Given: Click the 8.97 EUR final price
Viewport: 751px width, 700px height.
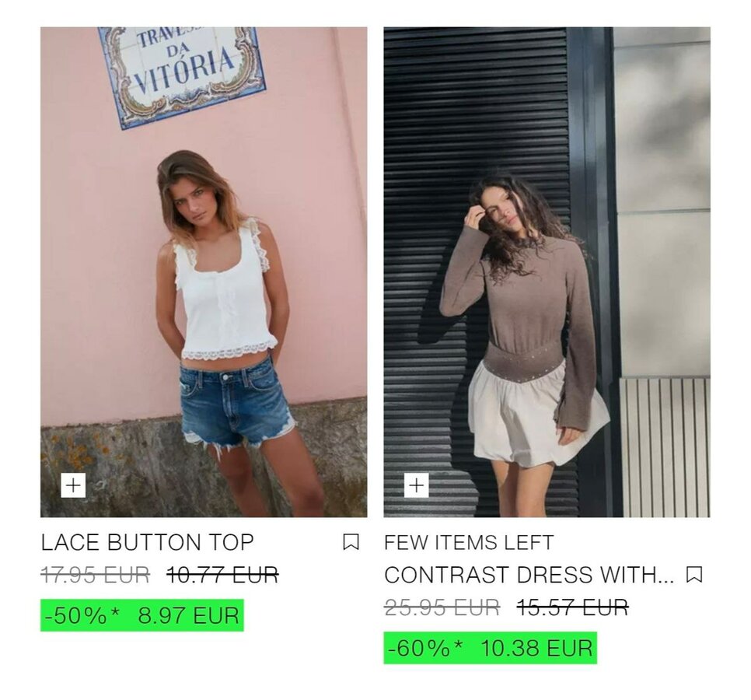Looking at the screenshot, I should pyautogui.click(x=188, y=615).
